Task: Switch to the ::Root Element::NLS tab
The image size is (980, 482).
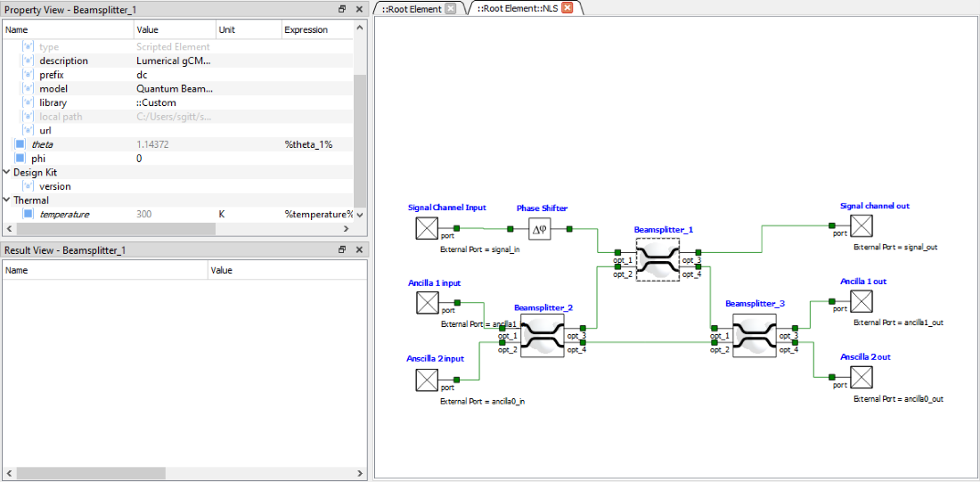Action: (x=519, y=9)
